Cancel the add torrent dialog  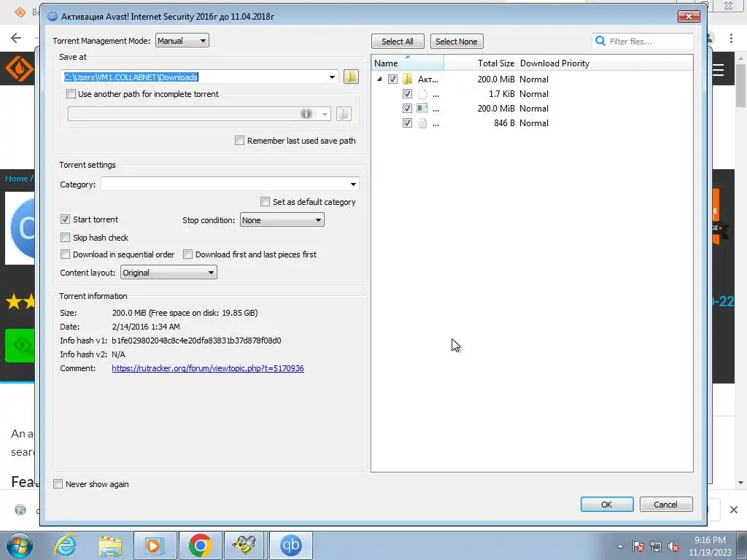coord(665,505)
